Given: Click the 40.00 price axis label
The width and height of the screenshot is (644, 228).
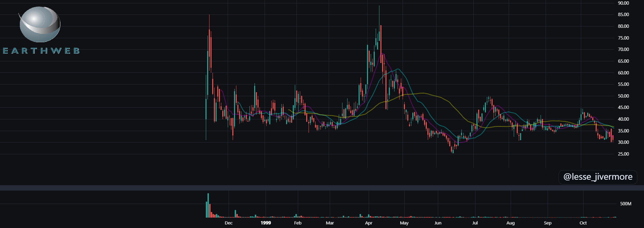Looking at the screenshot, I should (623, 119).
